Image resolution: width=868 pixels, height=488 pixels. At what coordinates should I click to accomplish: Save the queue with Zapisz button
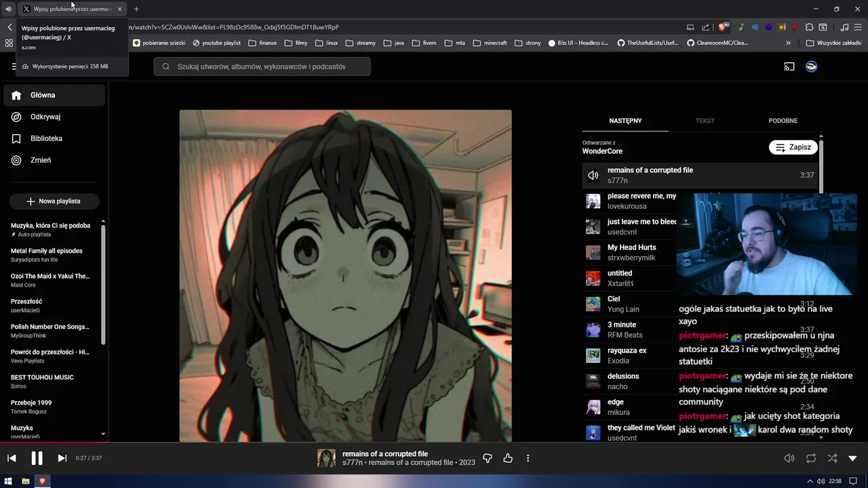pyautogui.click(x=793, y=147)
